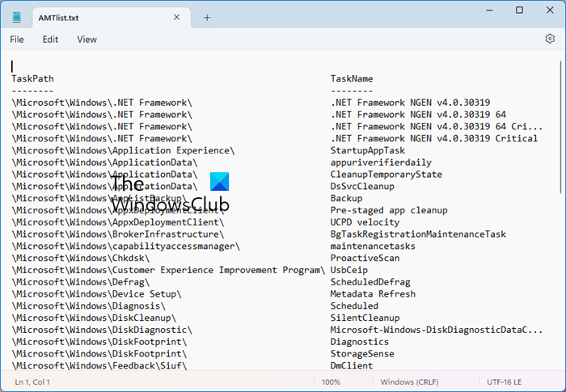
Task: Click the TaskName column header text
Action: pos(352,78)
